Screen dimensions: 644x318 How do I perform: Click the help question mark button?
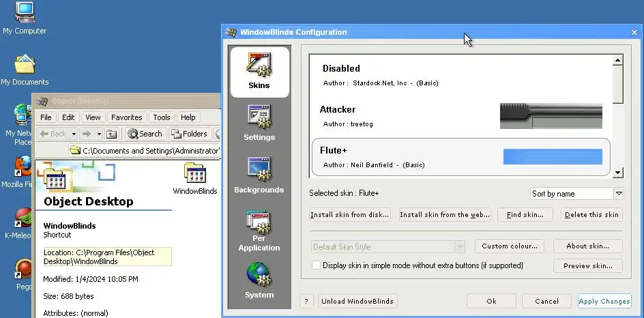(306, 301)
